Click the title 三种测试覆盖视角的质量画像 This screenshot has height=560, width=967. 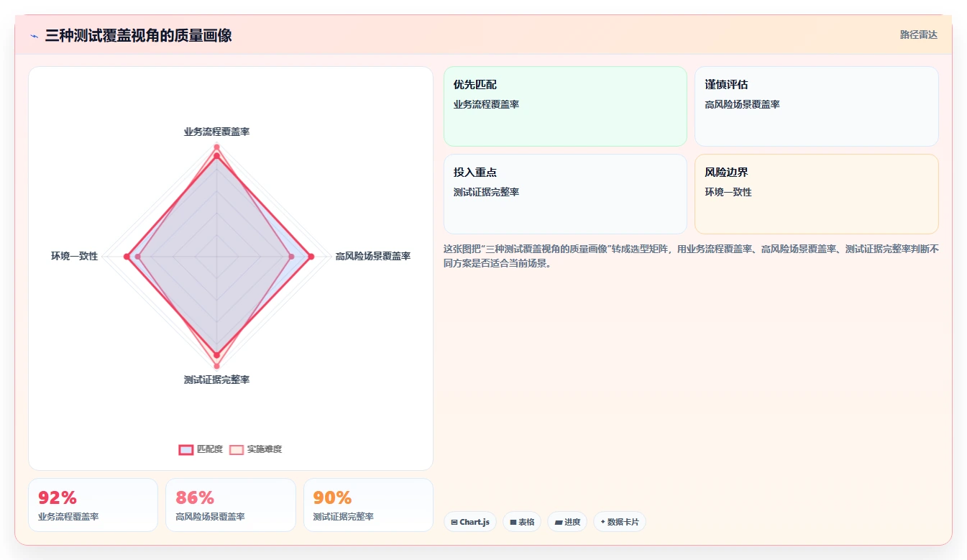(x=138, y=35)
